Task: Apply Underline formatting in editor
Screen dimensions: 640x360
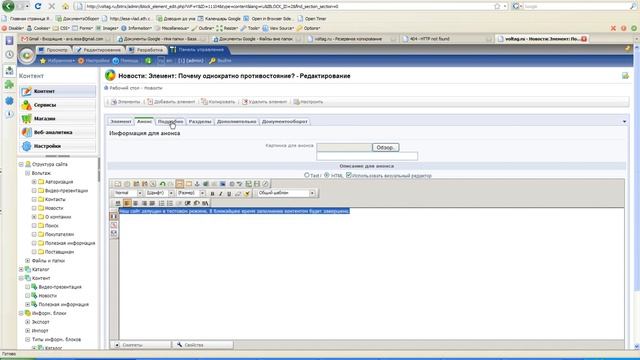Action: point(229,193)
